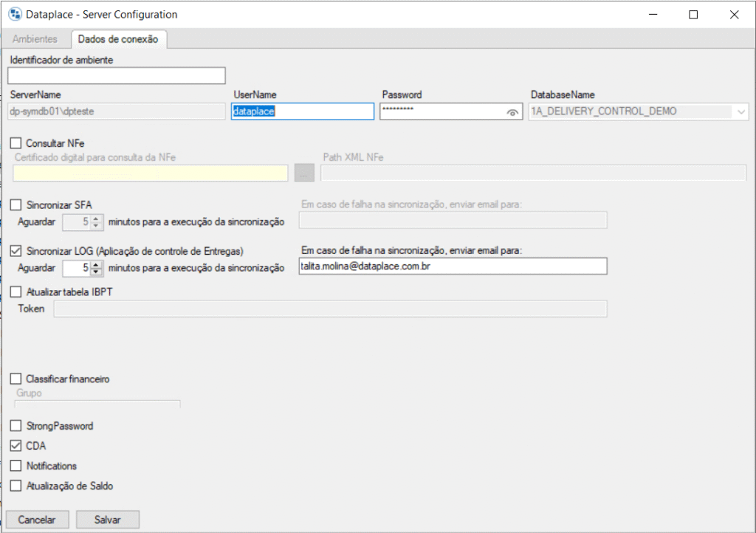
Task: Decrease LOG sync minutes with down arrow
Action: (96, 271)
